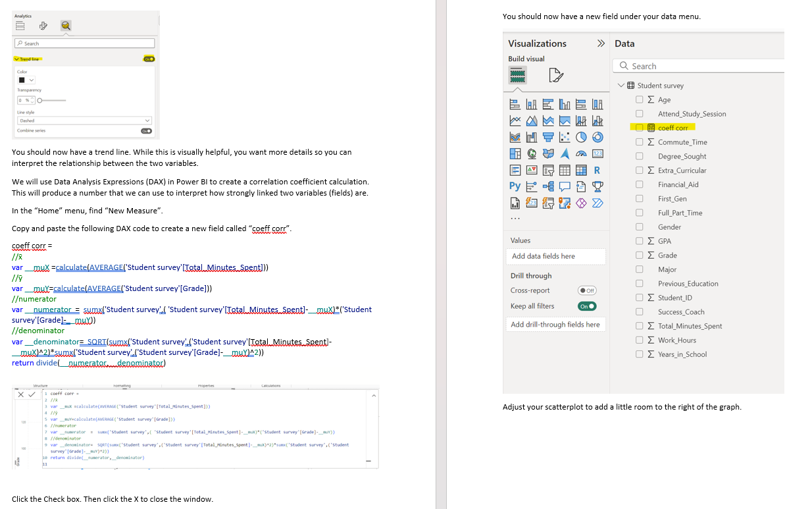Image resolution: width=812 pixels, height=509 pixels.
Task: Select the treemap visualization icon
Action: (515, 153)
